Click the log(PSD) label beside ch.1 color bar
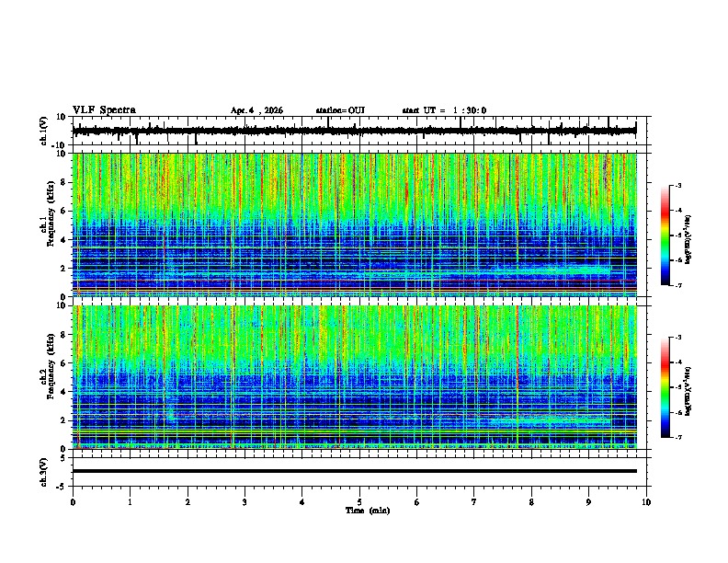The width and height of the screenshot is (728, 563). pos(688,239)
